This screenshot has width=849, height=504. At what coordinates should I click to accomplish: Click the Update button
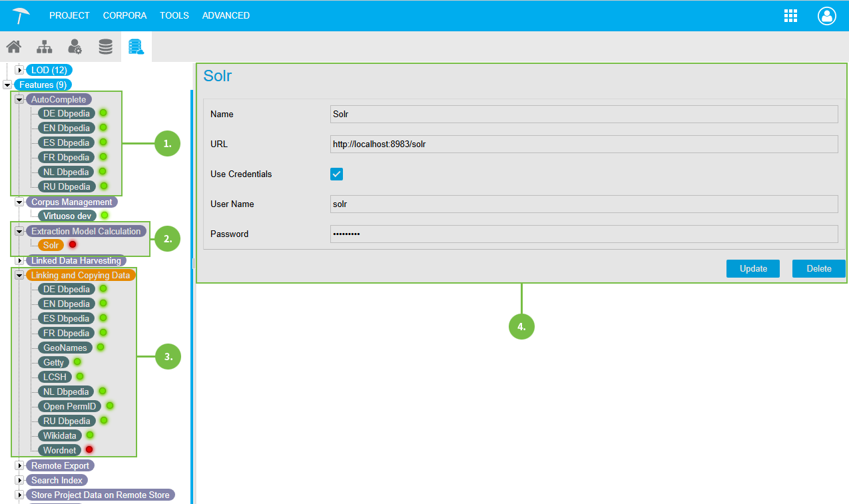(752, 268)
